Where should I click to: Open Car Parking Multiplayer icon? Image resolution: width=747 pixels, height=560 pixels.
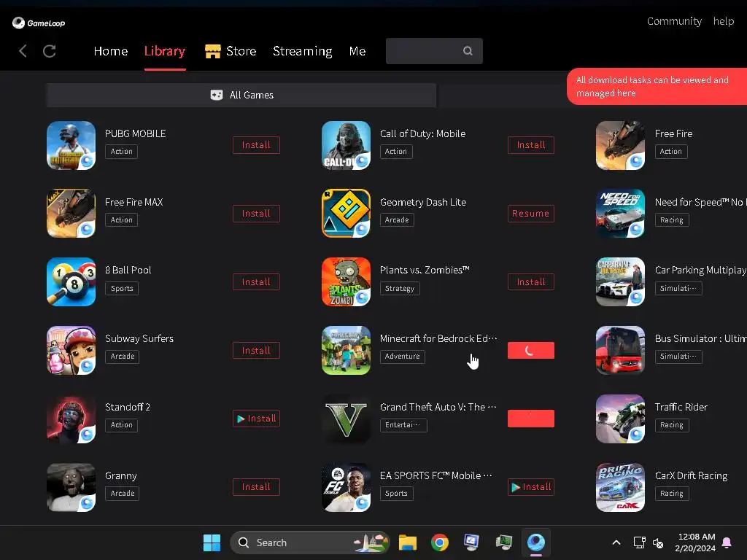[x=620, y=282]
